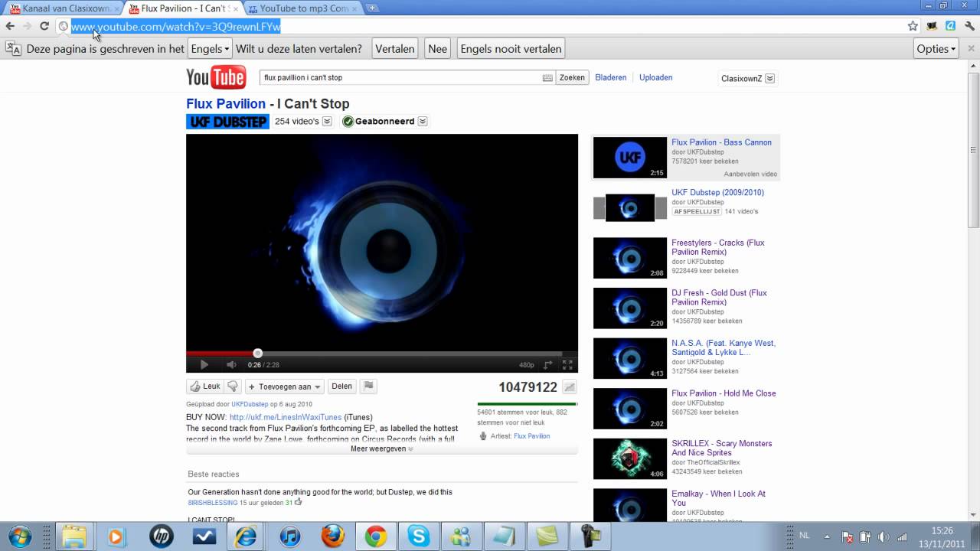
Task: Click the volume icon in system tray
Action: point(884,536)
